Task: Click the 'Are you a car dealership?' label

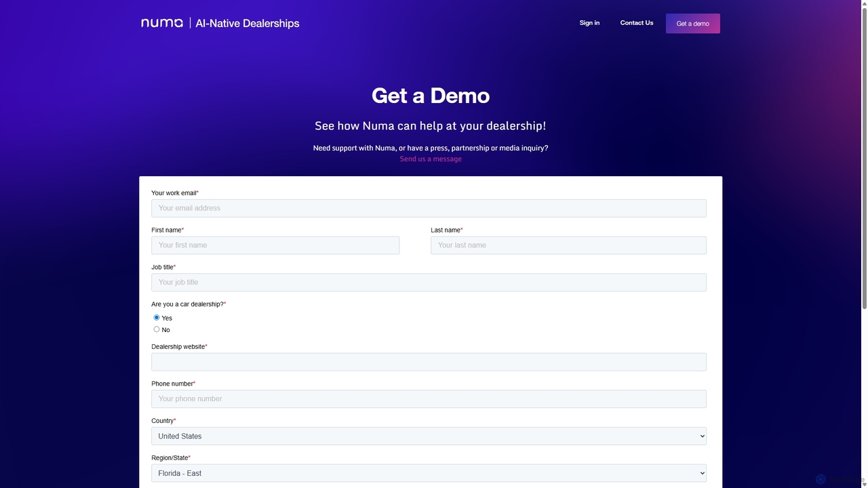Action: pyautogui.click(x=187, y=304)
